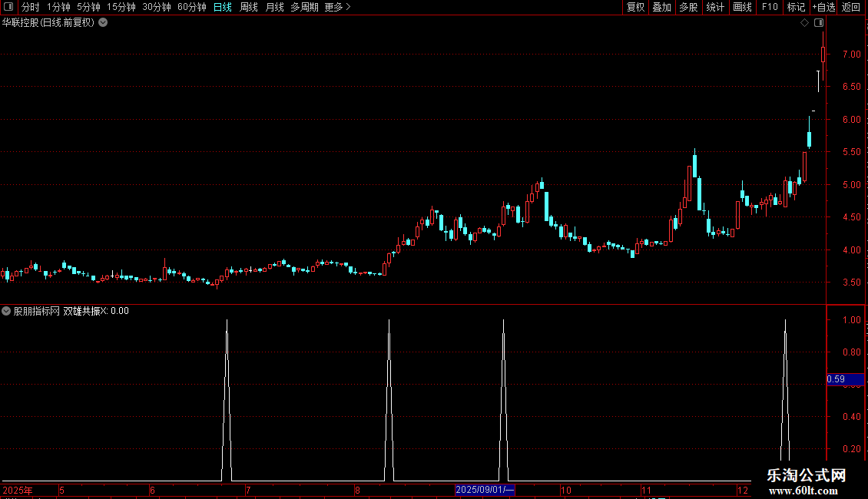Click the 标记 mark button
Image resolution: width=868 pixels, height=499 pixels.
click(x=796, y=7)
